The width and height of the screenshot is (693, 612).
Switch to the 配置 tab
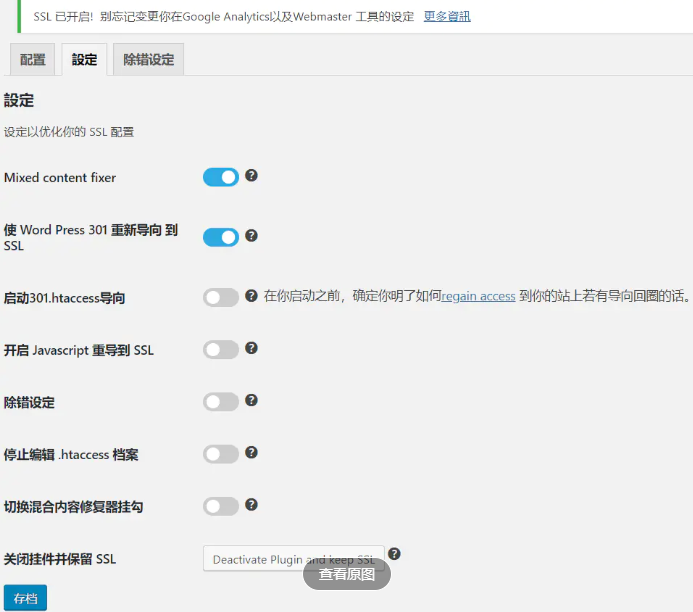point(33,60)
